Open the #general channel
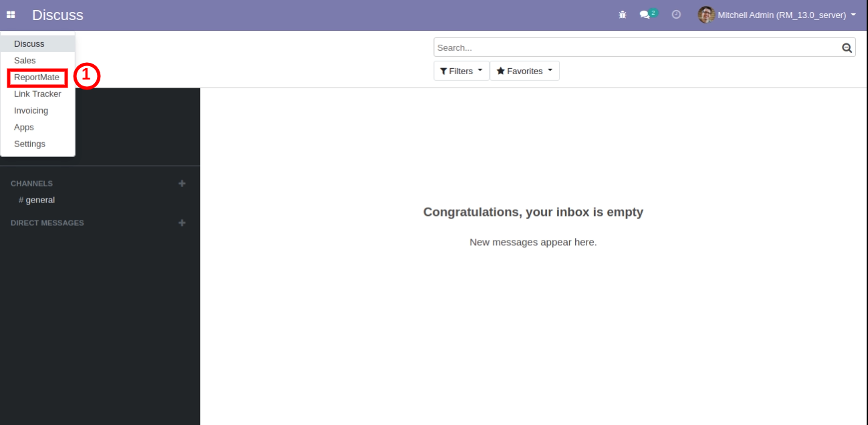 tap(40, 200)
